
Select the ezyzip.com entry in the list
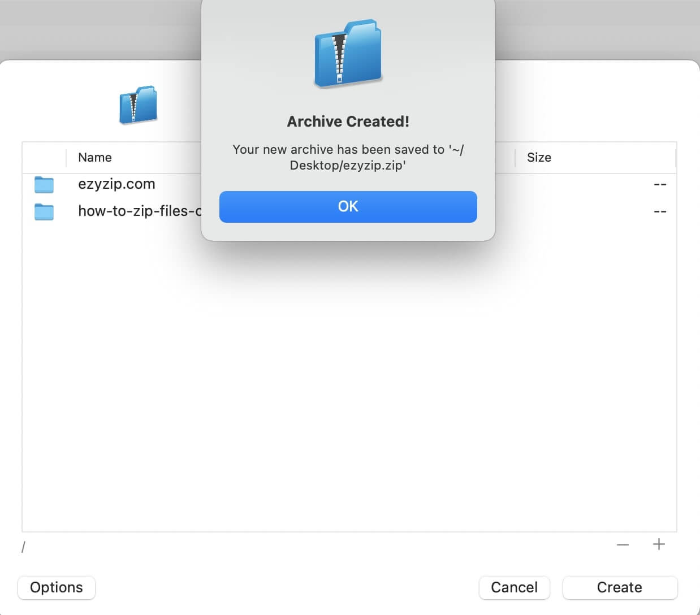tap(116, 184)
